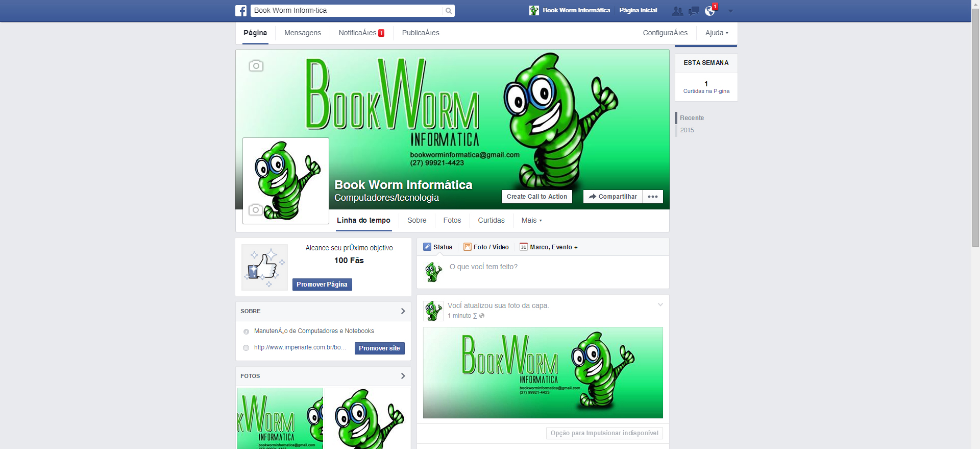Open post options chevron on cover update

coord(660,305)
